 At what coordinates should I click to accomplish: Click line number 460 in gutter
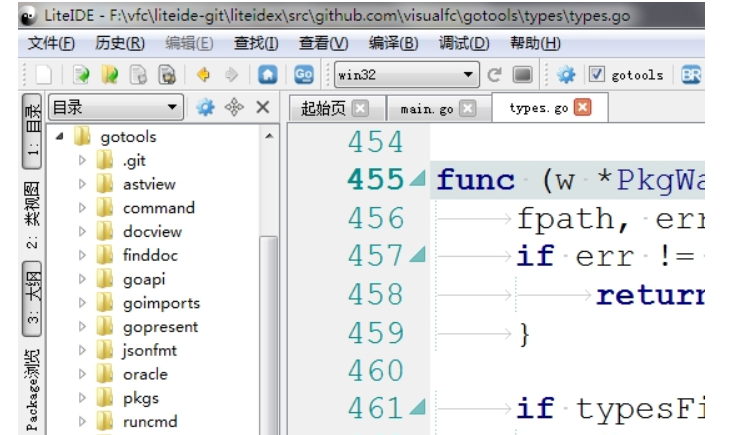(376, 370)
